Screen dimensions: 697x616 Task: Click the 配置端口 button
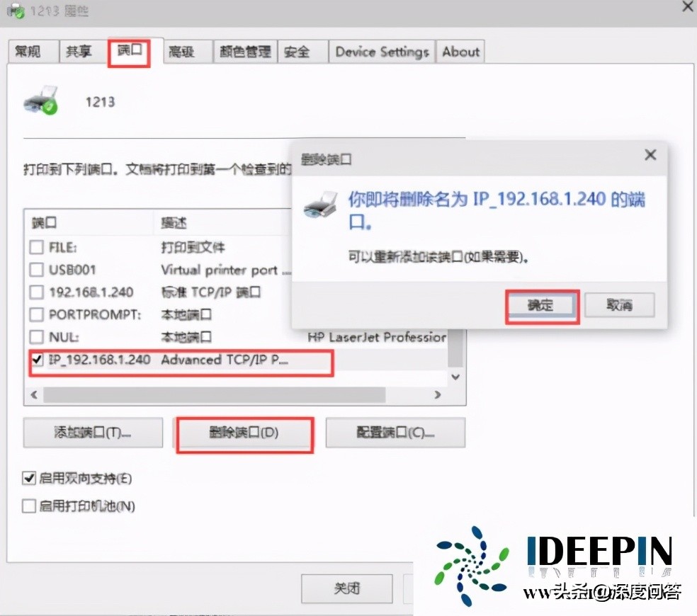[x=395, y=433]
